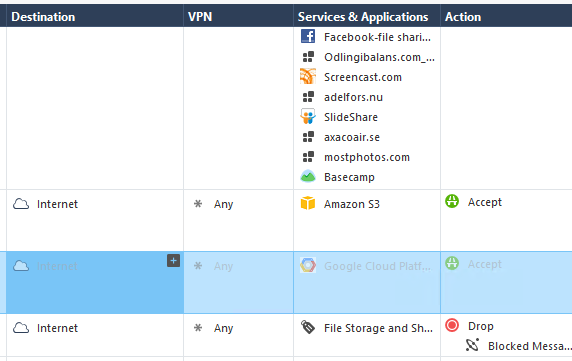Viewport: 572px width, 361px height.
Task: Select the Screencast.com text
Action: pyautogui.click(x=363, y=77)
